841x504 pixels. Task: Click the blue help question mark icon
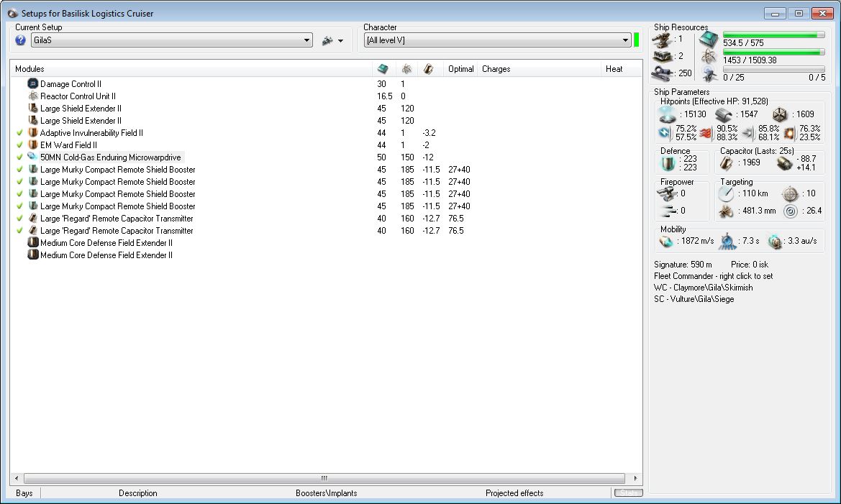click(x=20, y=40)
